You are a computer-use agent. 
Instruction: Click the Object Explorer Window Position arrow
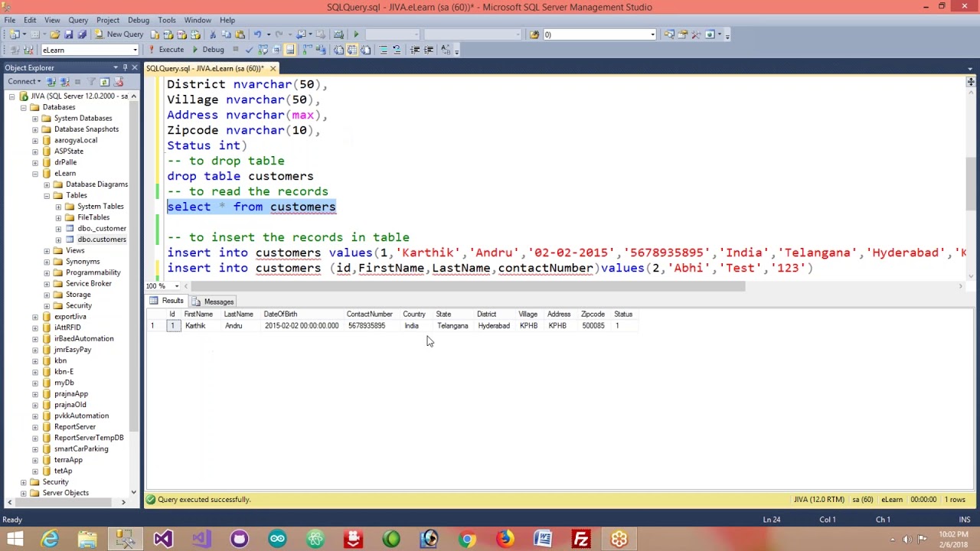coord(116,67)
